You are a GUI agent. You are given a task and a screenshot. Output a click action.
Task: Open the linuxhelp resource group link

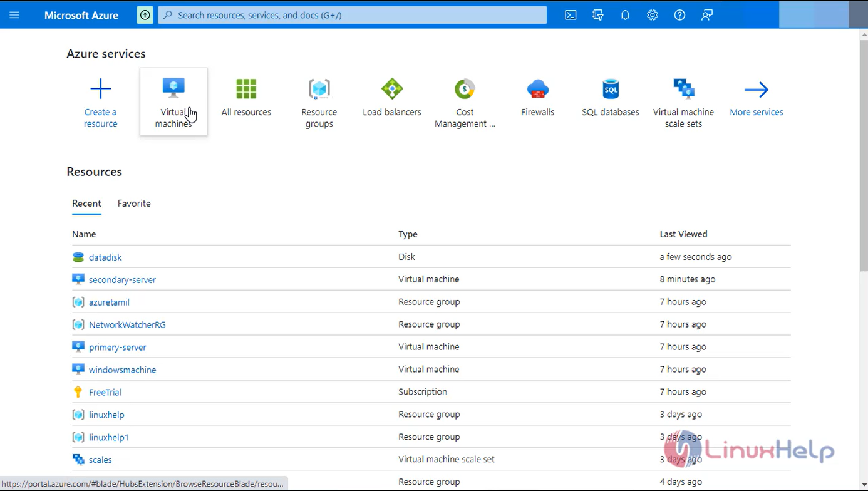click(106, 415)
